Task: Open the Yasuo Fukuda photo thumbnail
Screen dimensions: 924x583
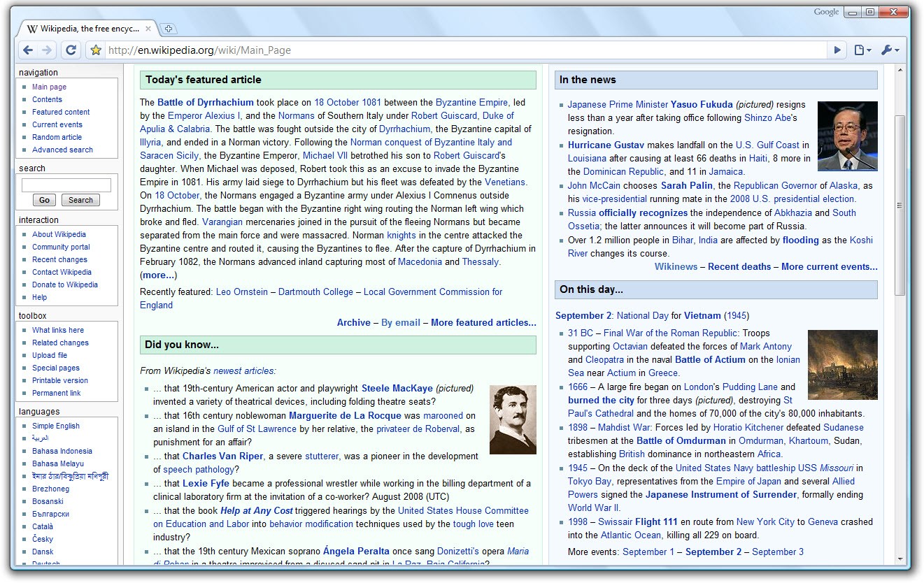Action: click(847, 136)
